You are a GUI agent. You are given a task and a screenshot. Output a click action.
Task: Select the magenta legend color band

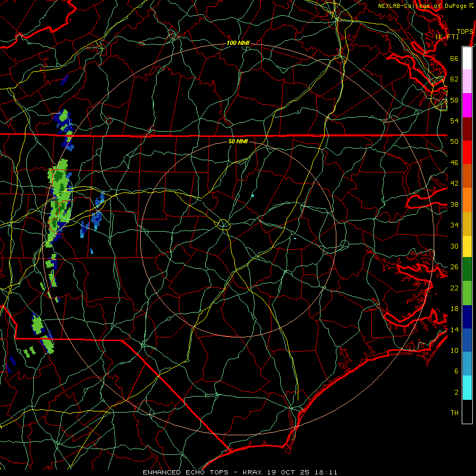[467, 105]
